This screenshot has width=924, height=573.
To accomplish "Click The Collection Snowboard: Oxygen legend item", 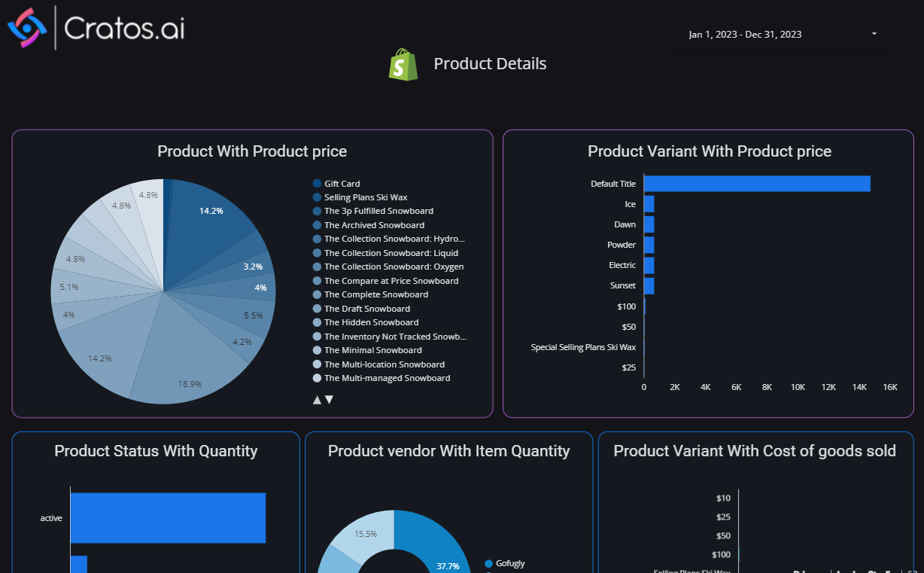I will [x=388, y=267].
